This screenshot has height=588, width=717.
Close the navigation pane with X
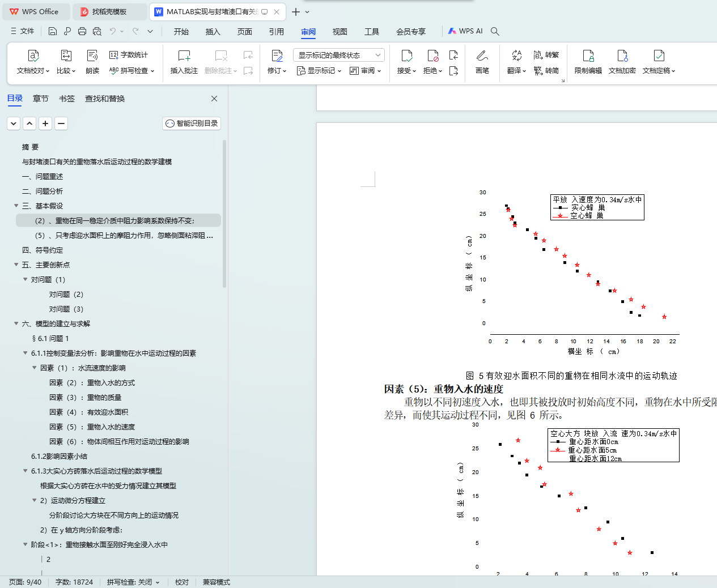214,99
